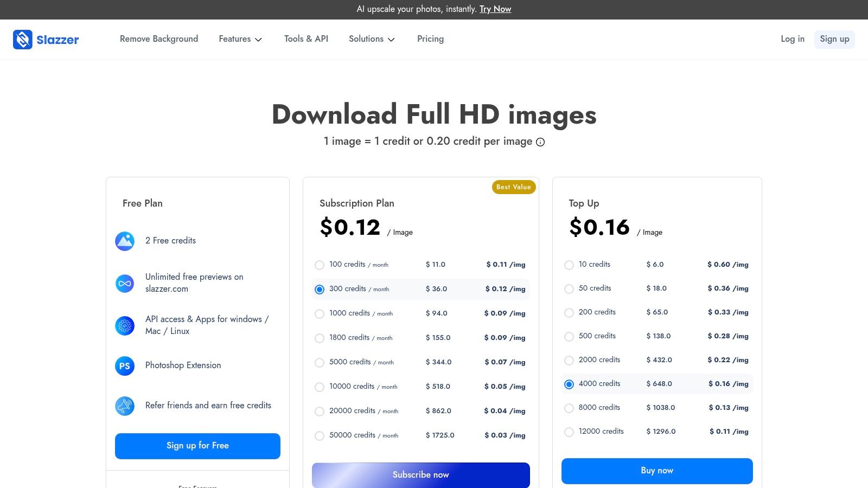The width and height of the screenshot is (868, 488).
Task: Click the image icon beside 2 Free credits
Action: [124, 241]
